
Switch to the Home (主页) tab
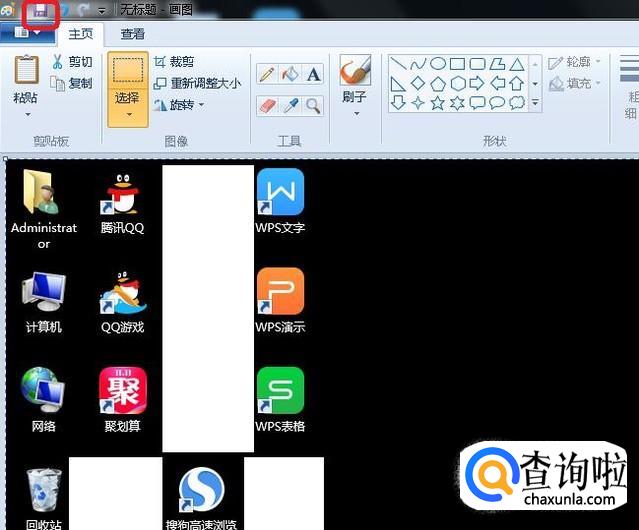[81, 34]
